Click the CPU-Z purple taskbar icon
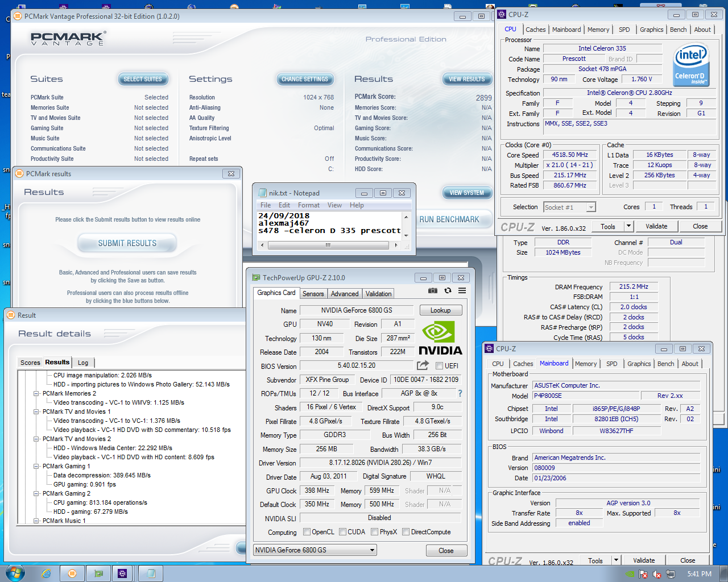Viewport: 728px width, 582px height. [122, 573]
